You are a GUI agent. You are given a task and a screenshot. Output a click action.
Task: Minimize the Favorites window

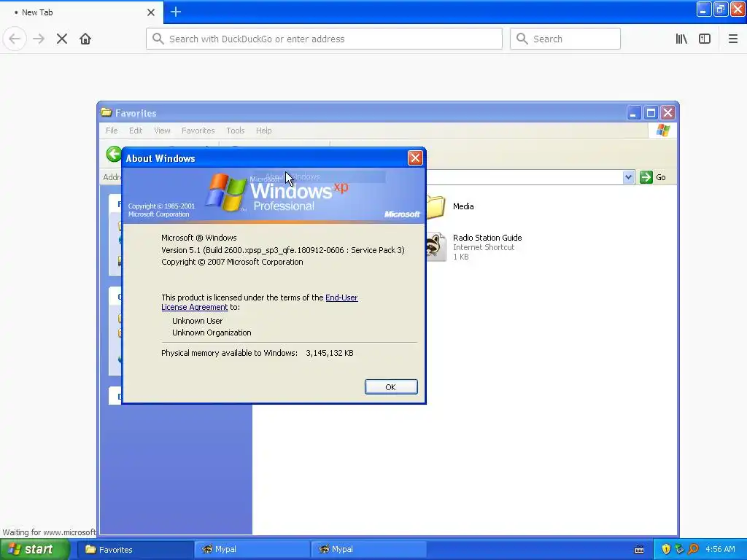coord(634,113)
